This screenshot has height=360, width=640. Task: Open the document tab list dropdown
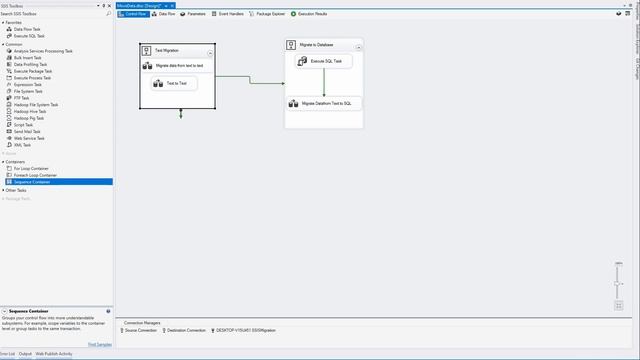(x=624, y=6)
